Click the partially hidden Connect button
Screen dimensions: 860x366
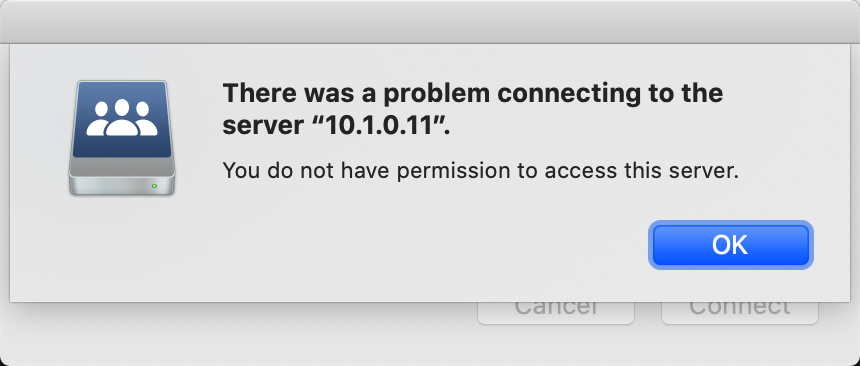point(739,312)
